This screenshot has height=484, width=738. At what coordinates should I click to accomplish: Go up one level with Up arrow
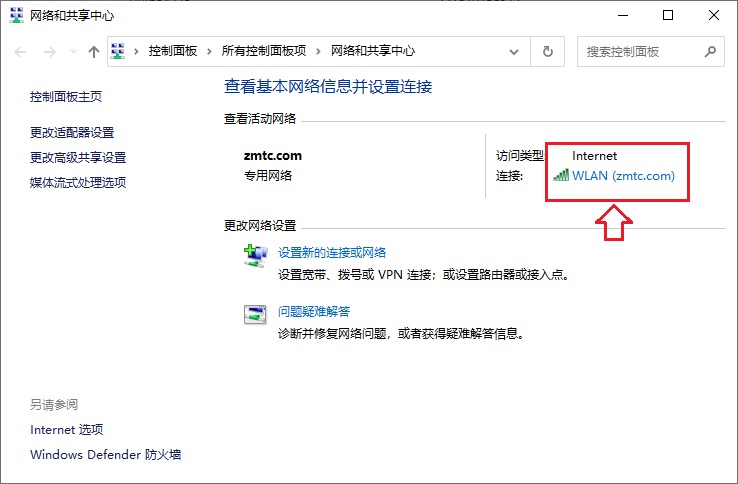pyautogui.click(x=94, y=51)
